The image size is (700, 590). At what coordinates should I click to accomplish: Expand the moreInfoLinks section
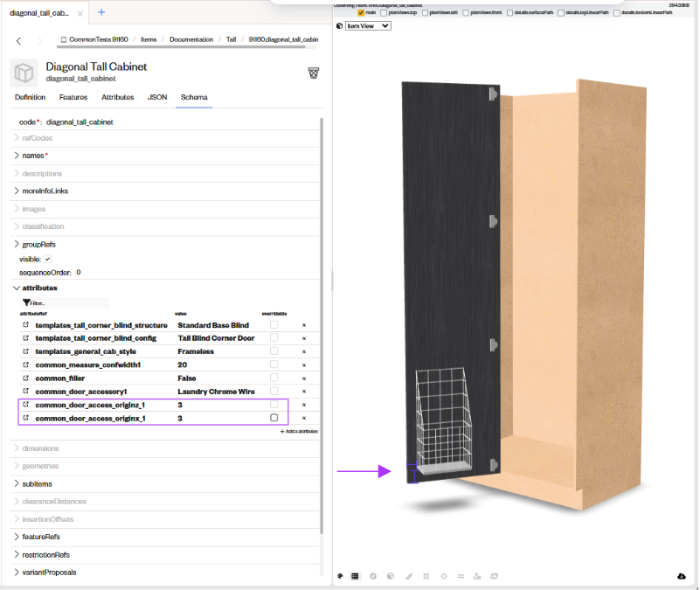coord(17,191)
